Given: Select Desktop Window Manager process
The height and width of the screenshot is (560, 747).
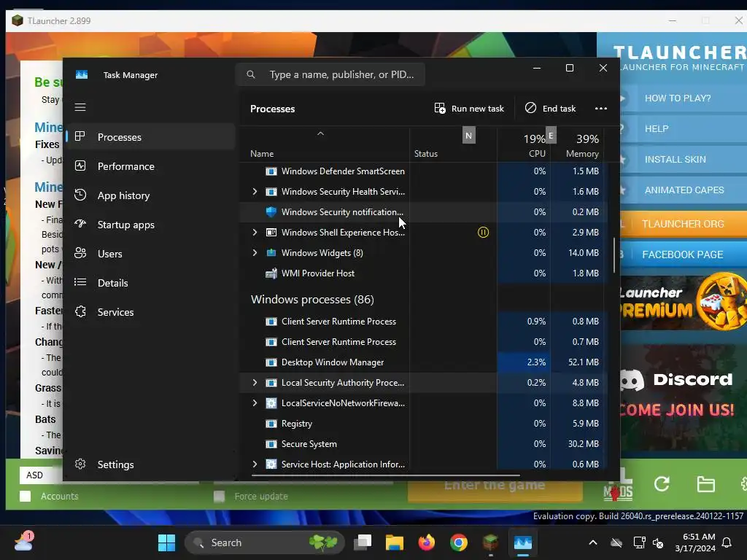Looking at the screenshot, I should (x=424, y=362).
